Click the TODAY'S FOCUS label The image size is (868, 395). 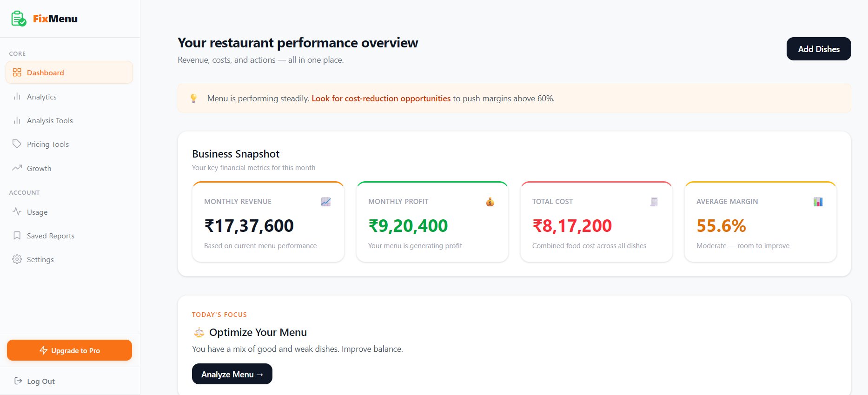[x=219, y=315]
